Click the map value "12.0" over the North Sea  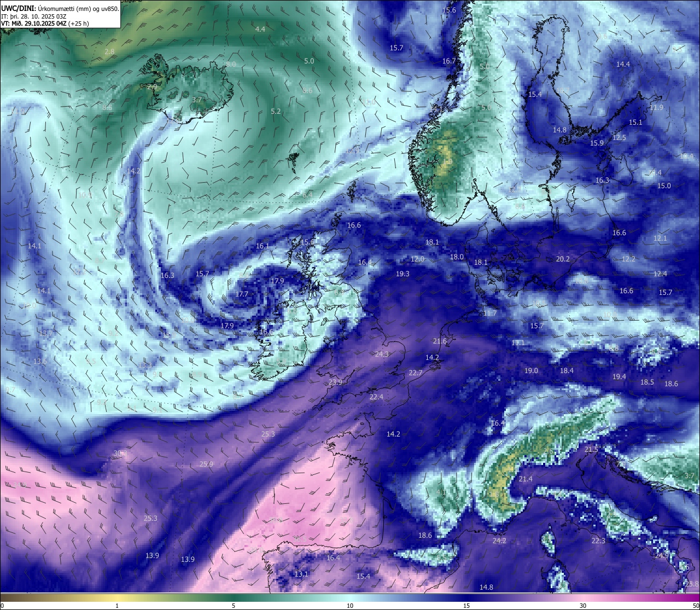417,259
